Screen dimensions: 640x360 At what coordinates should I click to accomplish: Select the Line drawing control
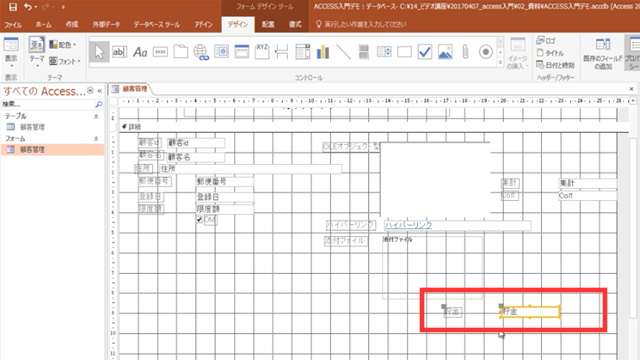(x=343, y=52)
